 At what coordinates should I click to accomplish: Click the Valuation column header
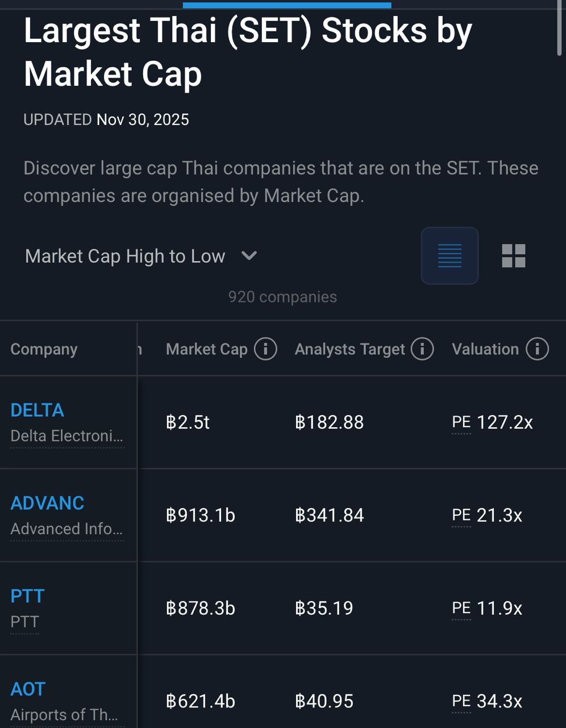coord(485,349)
